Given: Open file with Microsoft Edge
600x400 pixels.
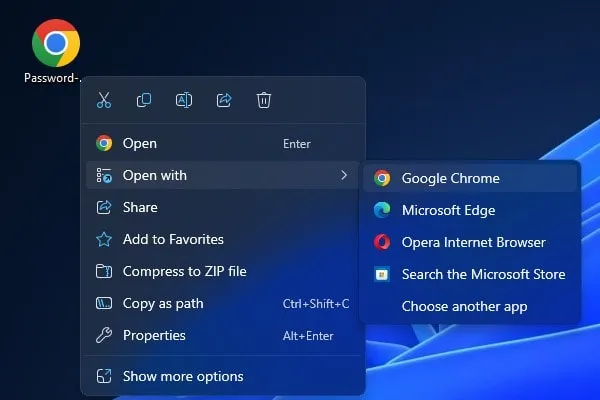Looking at the screenshot, I should pyautogui.click(x=470, y=210).
